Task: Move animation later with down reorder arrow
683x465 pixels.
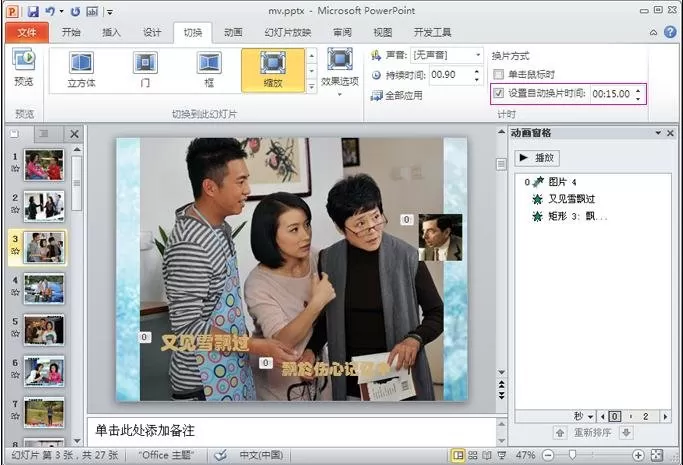Action: coord(626,433)
